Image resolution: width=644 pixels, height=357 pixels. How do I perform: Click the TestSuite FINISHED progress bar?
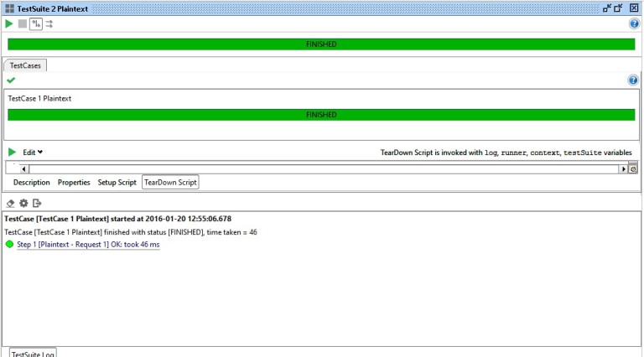tap(321, 44)
